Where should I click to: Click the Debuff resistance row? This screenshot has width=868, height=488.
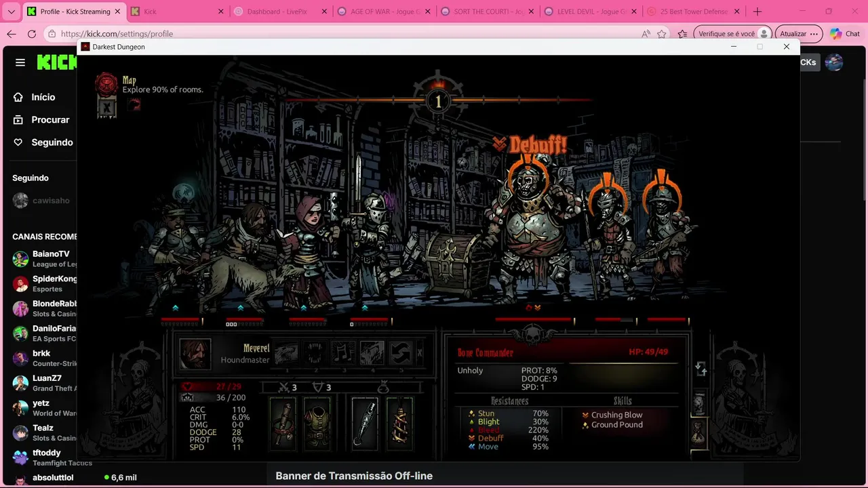509,439
